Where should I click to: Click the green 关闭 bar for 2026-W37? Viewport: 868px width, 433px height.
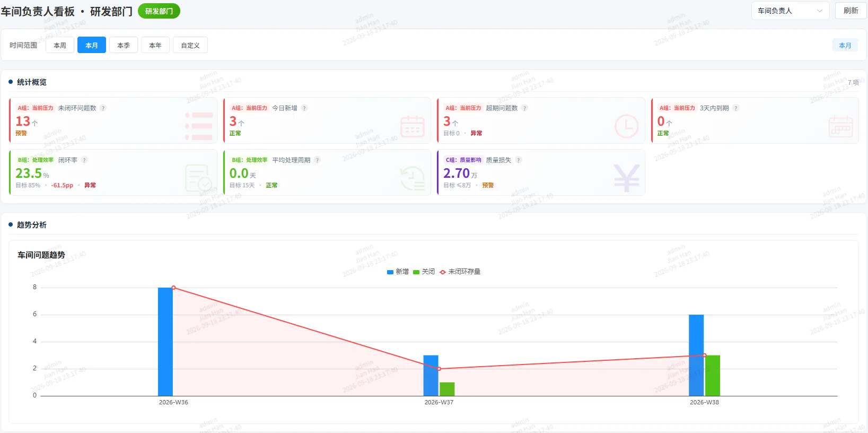447,389
